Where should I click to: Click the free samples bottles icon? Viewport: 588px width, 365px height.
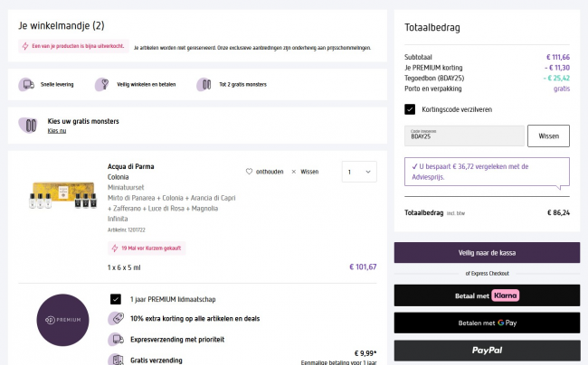[30, 125]
